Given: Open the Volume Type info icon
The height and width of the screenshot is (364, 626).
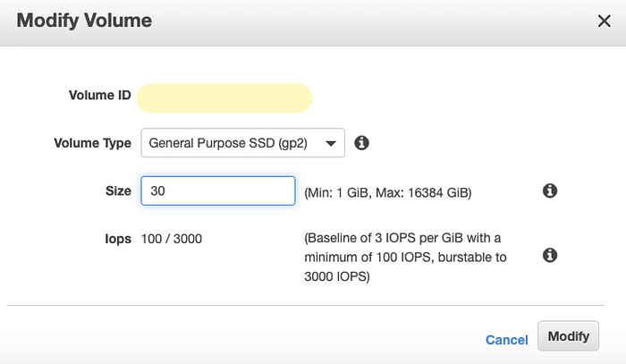Looking at the screenshot, I should [x=361, y=142].
